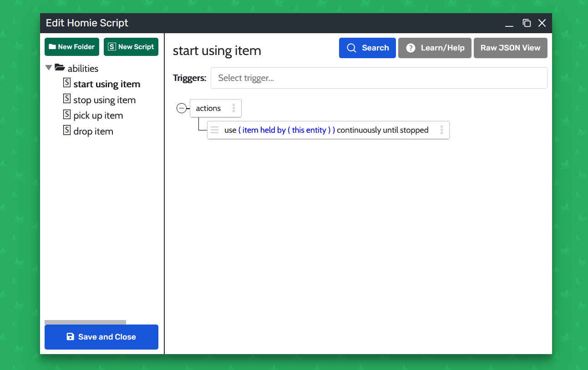The height and width of the screenshot is (370, 588).
Task: Collapse the abilities folder triangle
Action: [x=49, y=68]
